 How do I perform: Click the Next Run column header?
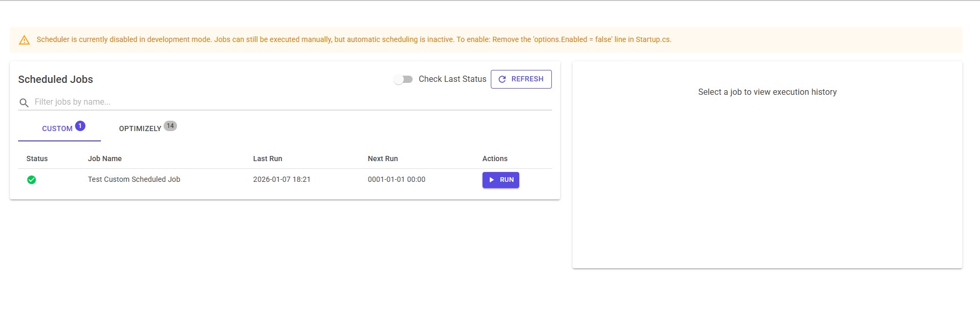pyautogui.click(x=383, y=159)
